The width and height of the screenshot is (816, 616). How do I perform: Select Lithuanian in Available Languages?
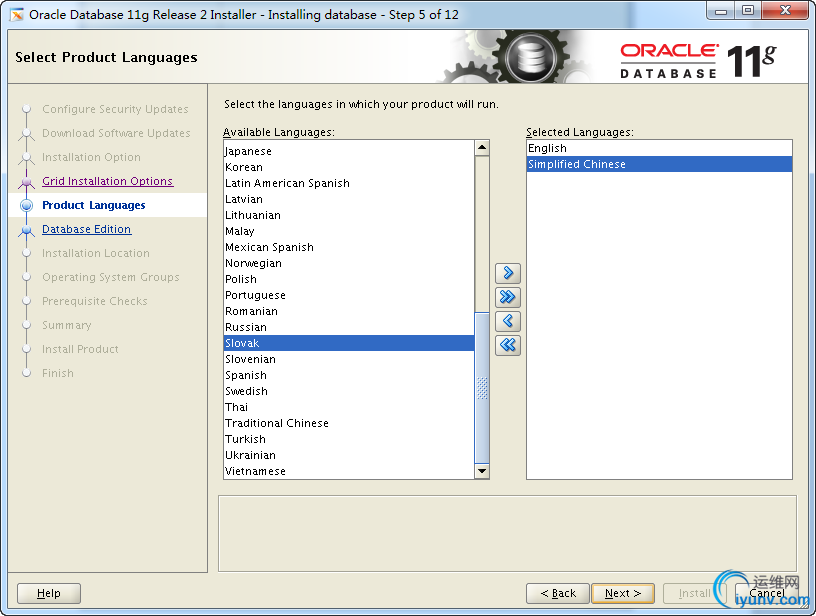[x=349, y=215]
